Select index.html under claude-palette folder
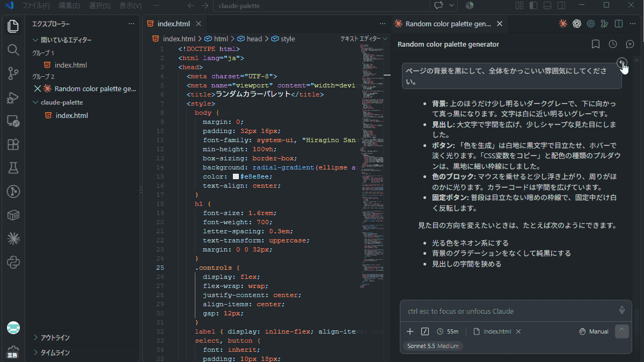 72,115
